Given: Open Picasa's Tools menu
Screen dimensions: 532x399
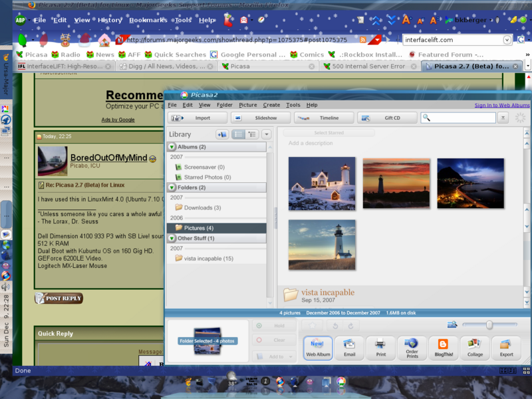Looking at the screenshot, I should [x=293, y=105].
